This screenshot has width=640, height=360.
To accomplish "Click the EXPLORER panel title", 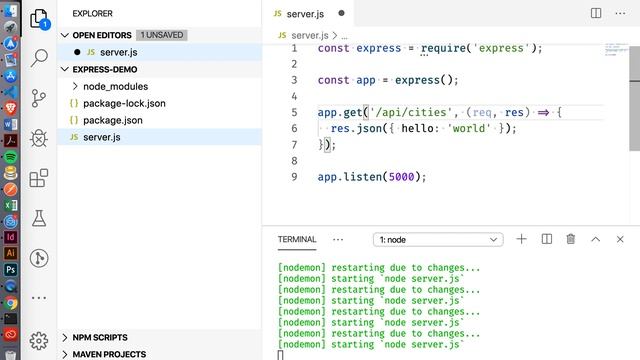I will tap(92, 13).
